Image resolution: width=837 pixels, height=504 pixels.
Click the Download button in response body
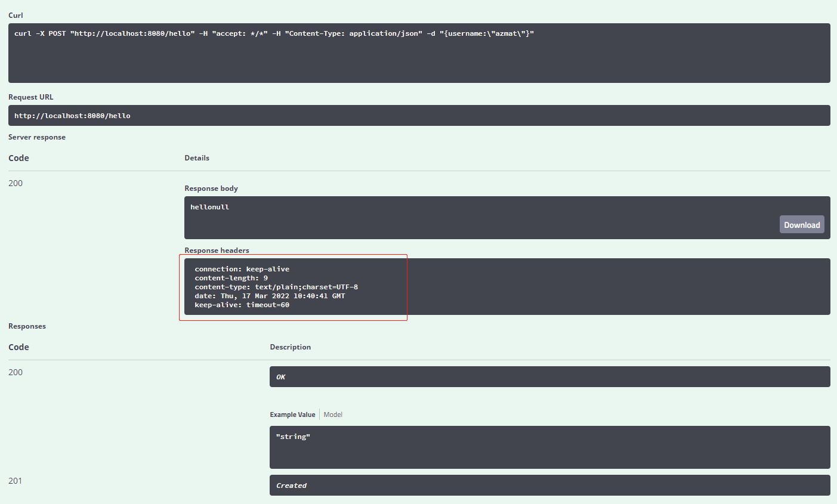coord(802,224)
